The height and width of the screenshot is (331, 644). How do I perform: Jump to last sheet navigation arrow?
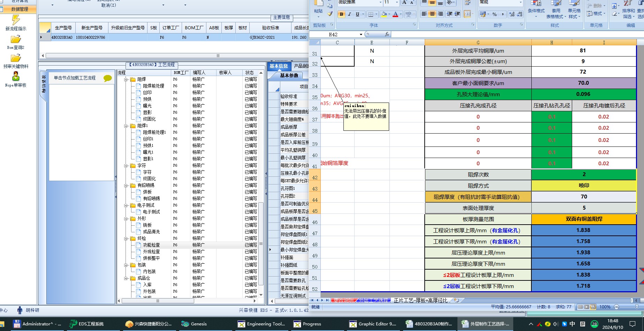327,300
